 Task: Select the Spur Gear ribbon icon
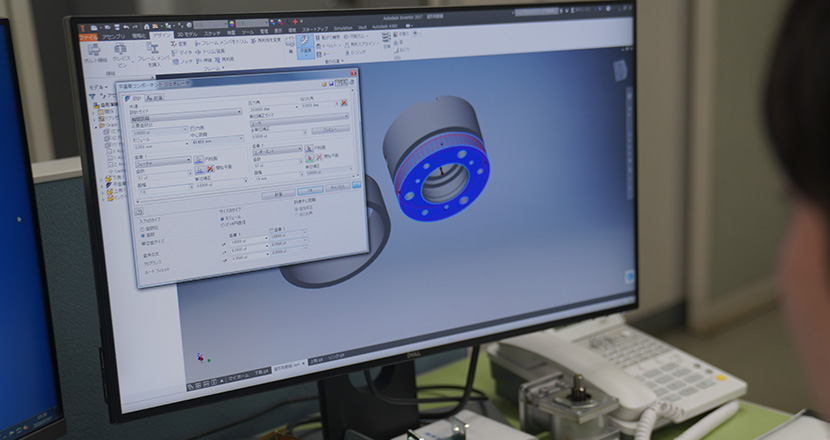(305, 45)
